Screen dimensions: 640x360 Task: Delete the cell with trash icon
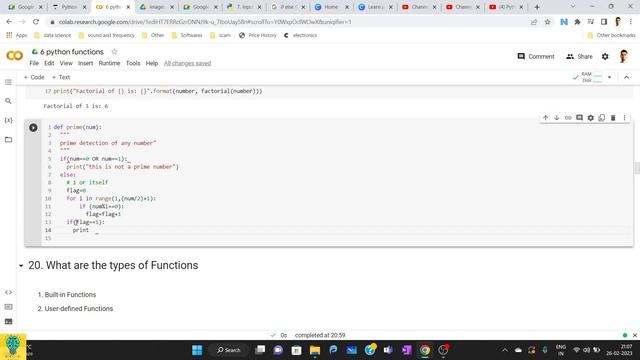pos(613,118)
